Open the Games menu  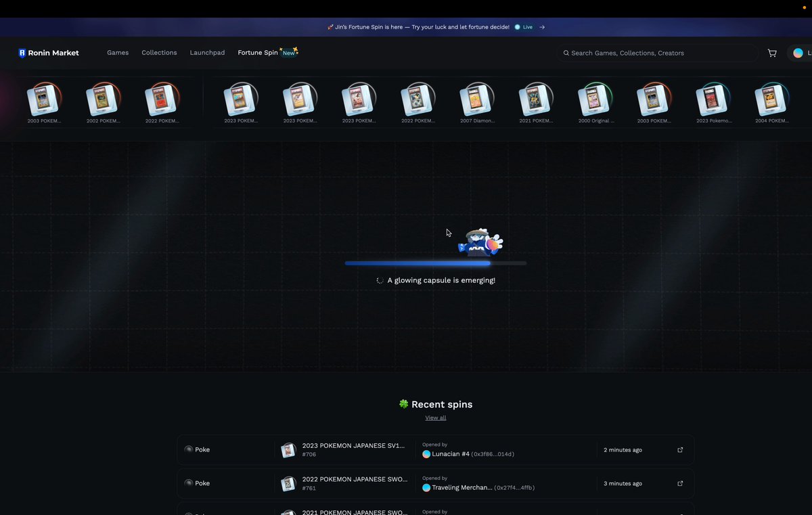pos(118,53)
